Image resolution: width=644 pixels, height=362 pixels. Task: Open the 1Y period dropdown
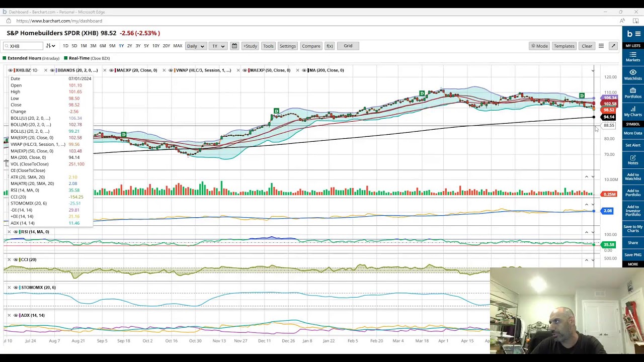pos(218,46)
